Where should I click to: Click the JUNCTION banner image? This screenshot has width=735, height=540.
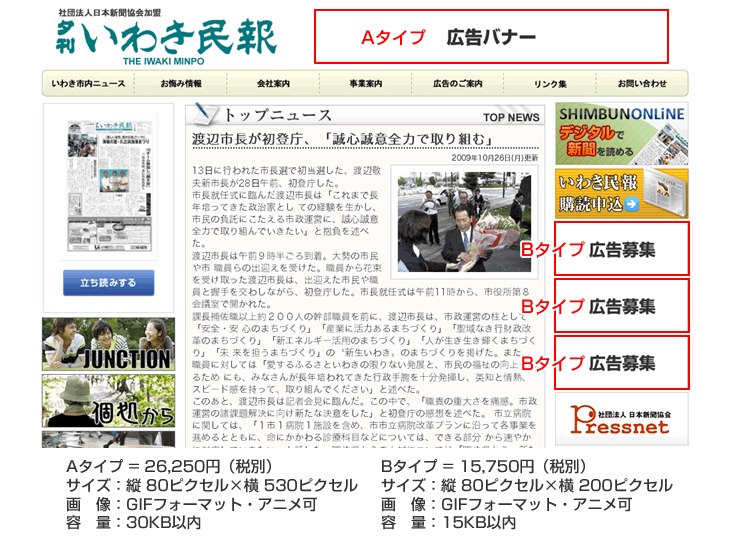108,345
